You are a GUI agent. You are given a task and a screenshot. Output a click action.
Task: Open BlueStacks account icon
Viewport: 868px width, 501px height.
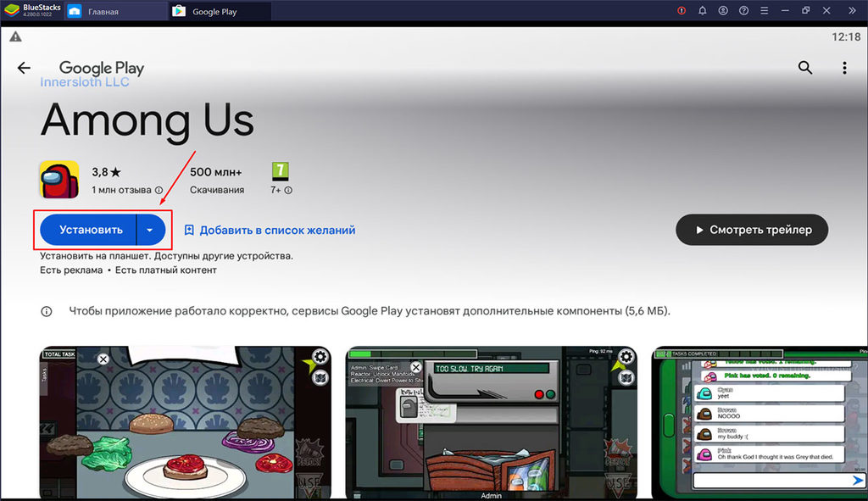(723, 10)
